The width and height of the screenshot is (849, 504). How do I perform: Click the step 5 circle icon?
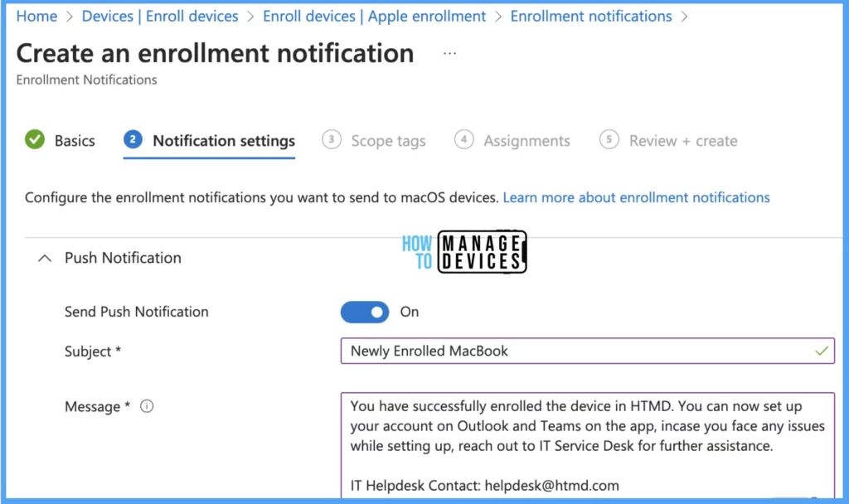coord(609,139)
